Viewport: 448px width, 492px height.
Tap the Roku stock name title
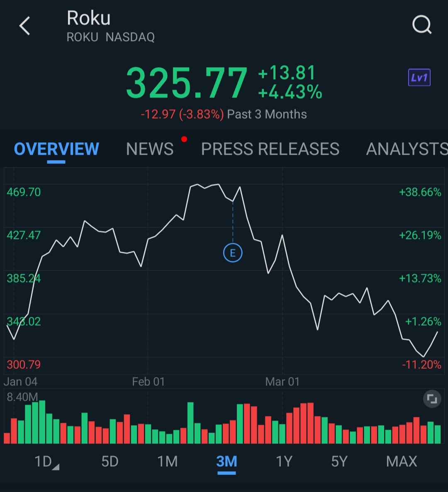[88, 18]
